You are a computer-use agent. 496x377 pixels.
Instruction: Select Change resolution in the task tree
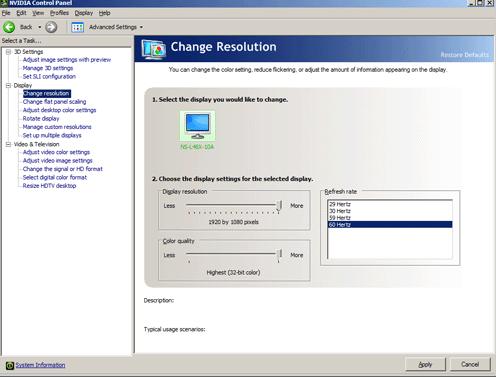(47, 93)
